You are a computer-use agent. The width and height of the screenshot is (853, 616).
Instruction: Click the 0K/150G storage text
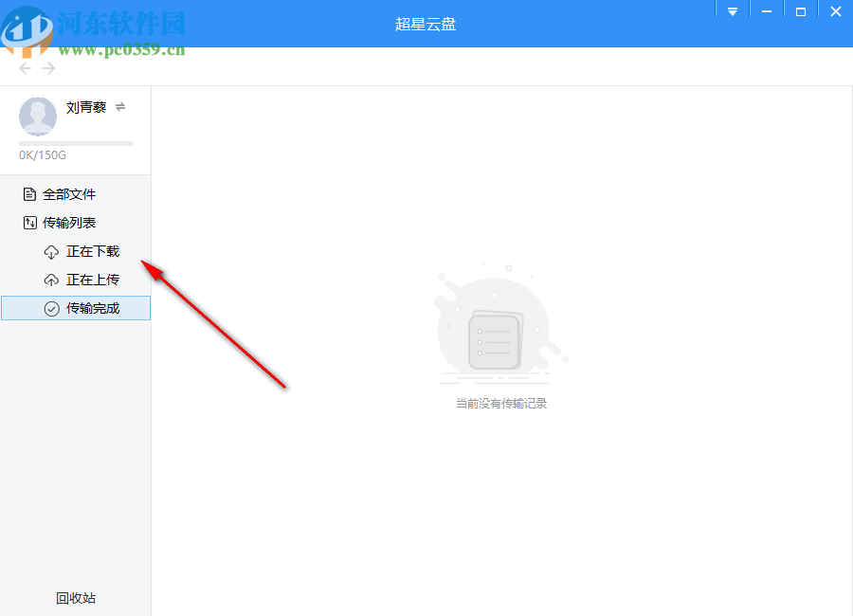(43, 155)
